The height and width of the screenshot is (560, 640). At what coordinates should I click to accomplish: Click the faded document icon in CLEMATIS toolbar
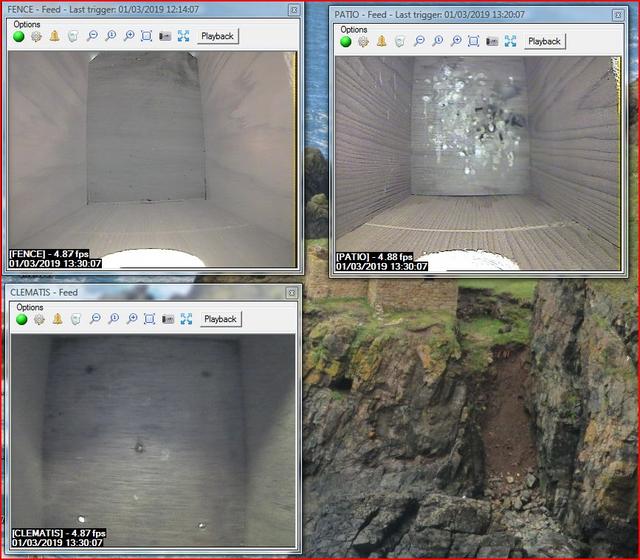coord(76,319)
